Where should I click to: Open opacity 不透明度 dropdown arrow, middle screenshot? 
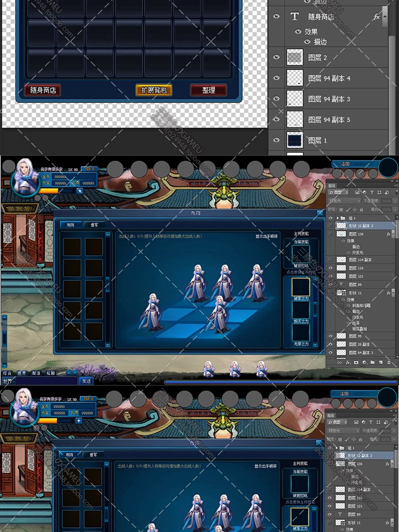pos(395,201)
